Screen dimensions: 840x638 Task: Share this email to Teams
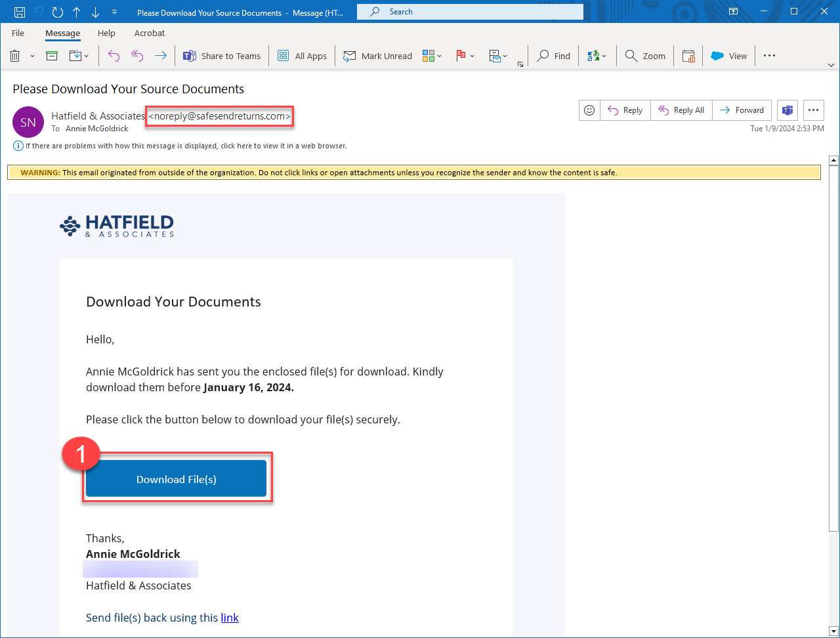tap(222, 56)
